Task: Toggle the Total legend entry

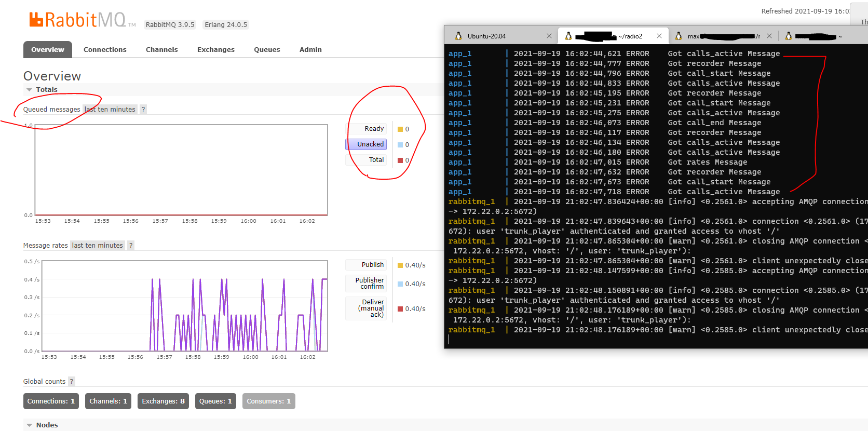Action: tap(367, 160)
